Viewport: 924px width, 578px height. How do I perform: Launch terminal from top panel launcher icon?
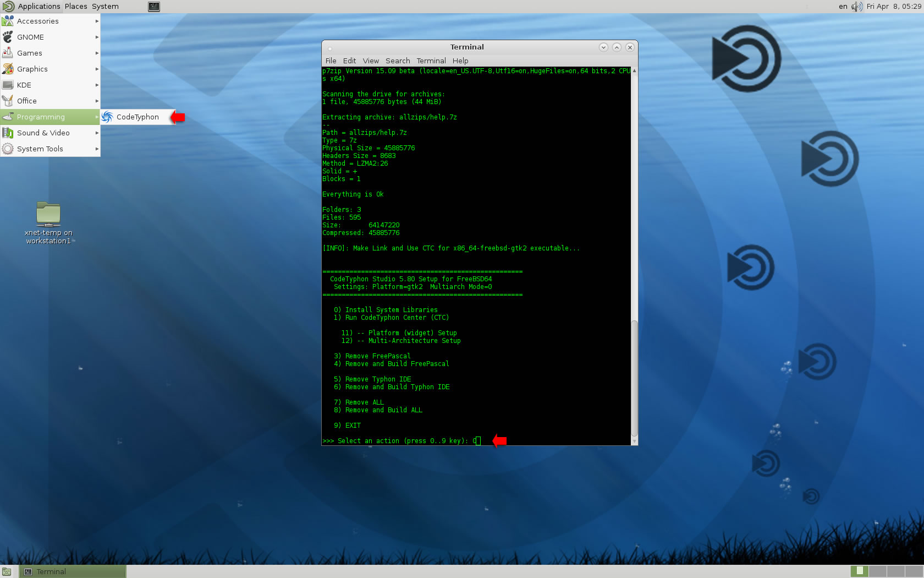coord(154,7)
